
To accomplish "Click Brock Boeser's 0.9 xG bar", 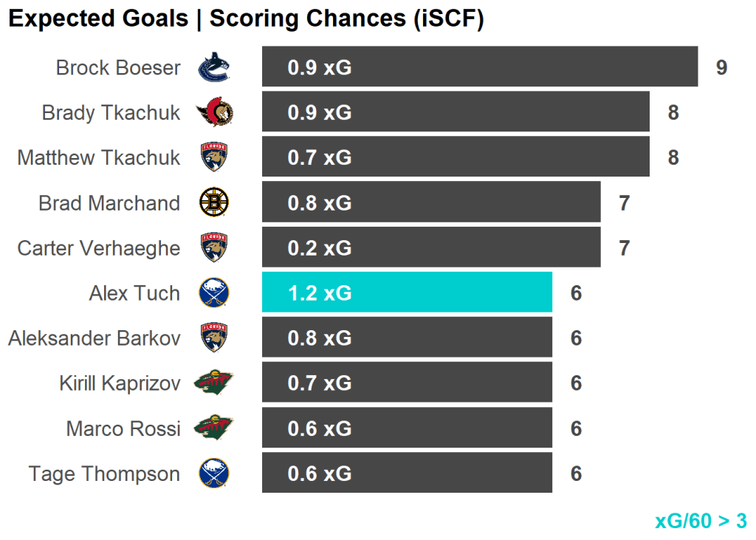I will (480, 67).
